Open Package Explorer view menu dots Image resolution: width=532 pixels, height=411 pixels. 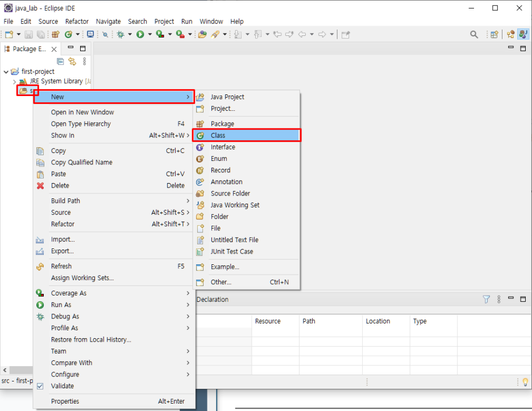click(x=85, y=61)
